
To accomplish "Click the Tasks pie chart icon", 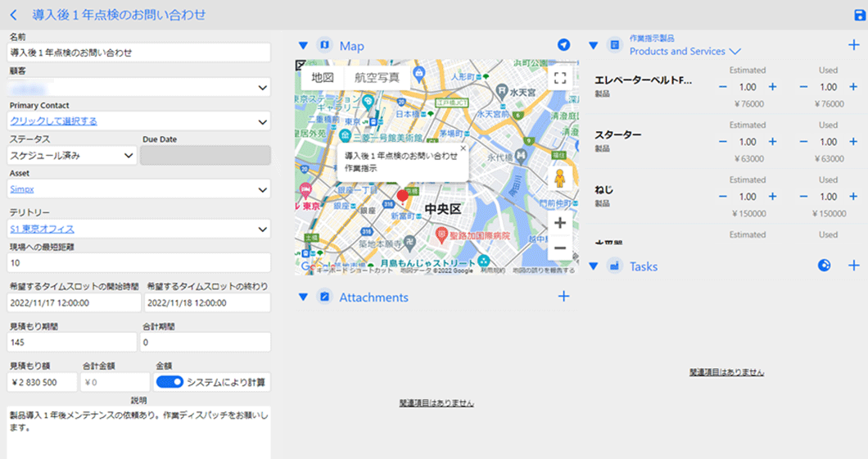I will tap(825, 266).
